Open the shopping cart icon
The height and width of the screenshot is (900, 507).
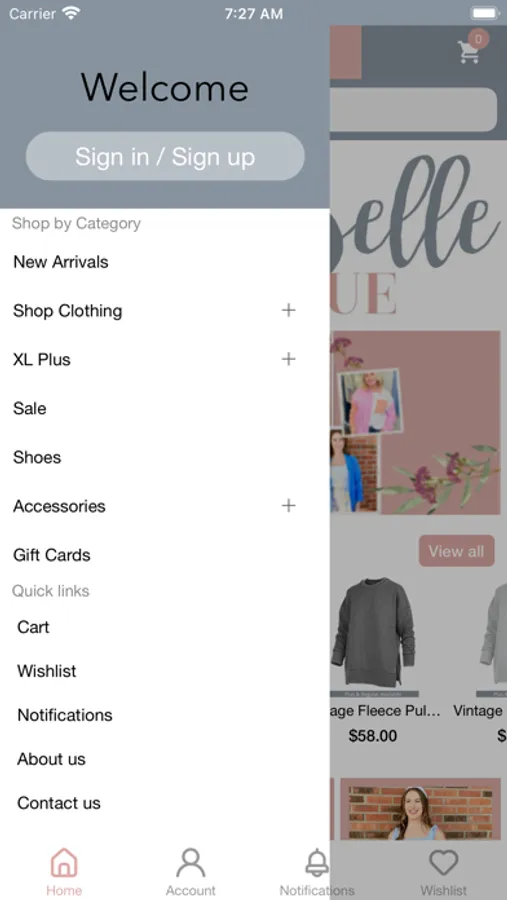tap(469, 52)
